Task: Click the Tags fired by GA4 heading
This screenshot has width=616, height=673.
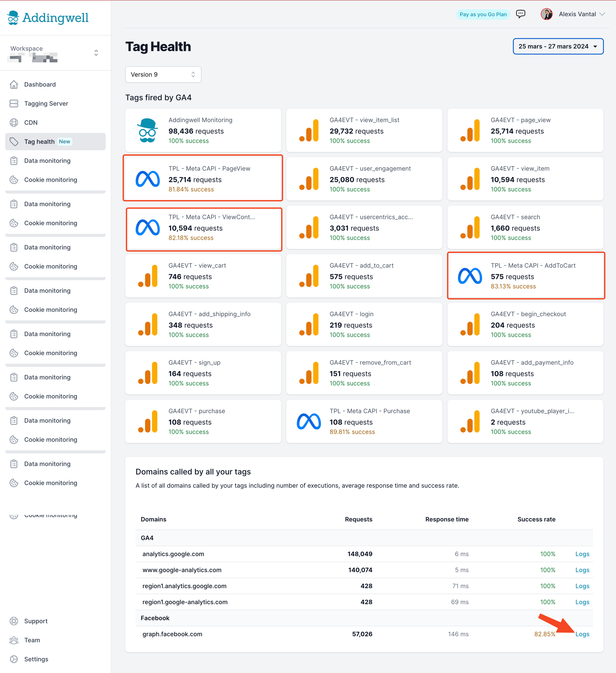Action: pyautogui.click(x=158, y=97)
